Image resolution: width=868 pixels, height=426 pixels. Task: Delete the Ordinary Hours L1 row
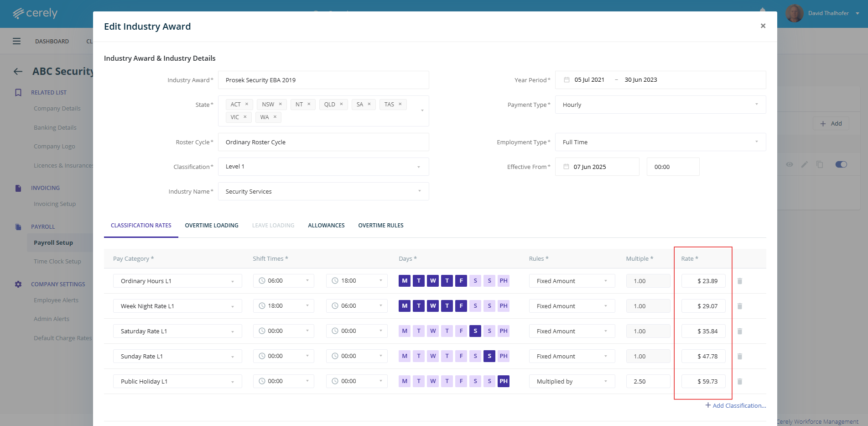click(x=739, y=281)
